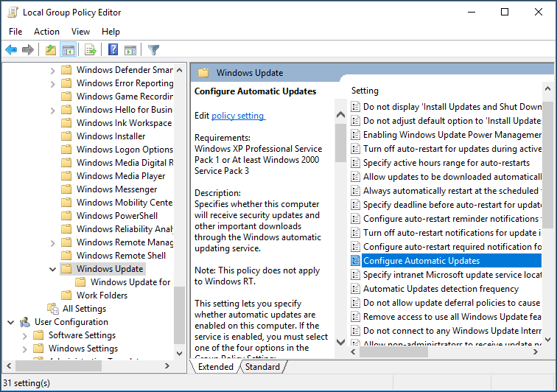Viewport: 557px width, 392px height.
Task: Toggle Show/Hide Console Tree toolbar icon
Action: pyautogui.click(x=69, y=50)
